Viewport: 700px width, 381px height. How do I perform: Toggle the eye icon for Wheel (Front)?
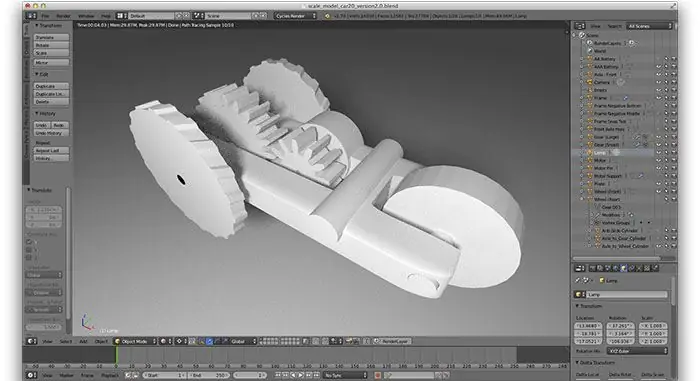click(x=658, y=192)
